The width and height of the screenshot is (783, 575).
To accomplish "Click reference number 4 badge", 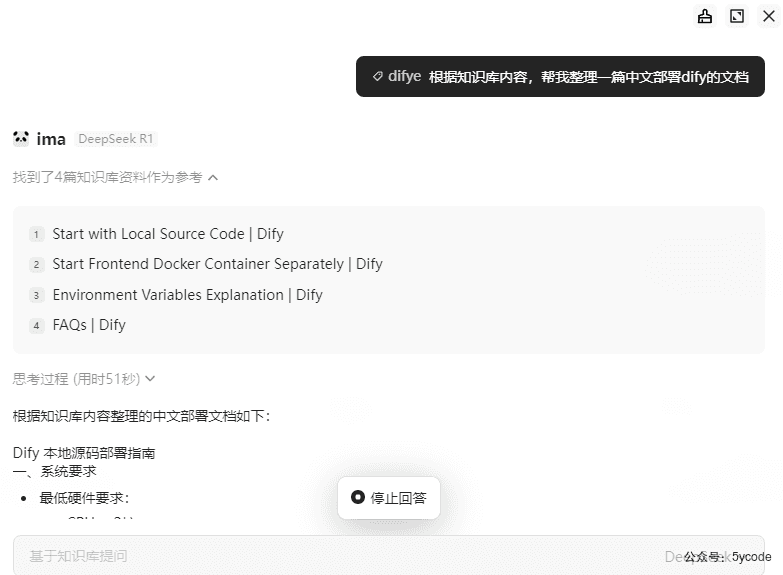I will pos(36,326).
